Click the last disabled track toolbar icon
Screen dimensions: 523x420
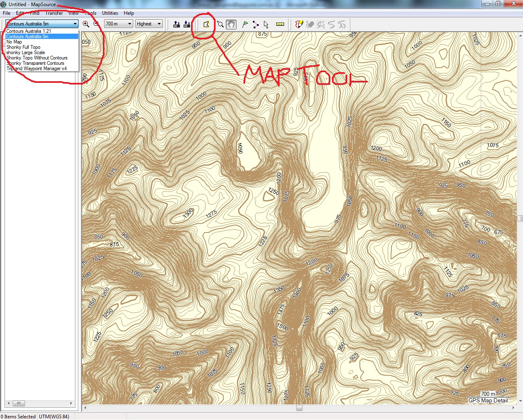click(x=342, y=24)
